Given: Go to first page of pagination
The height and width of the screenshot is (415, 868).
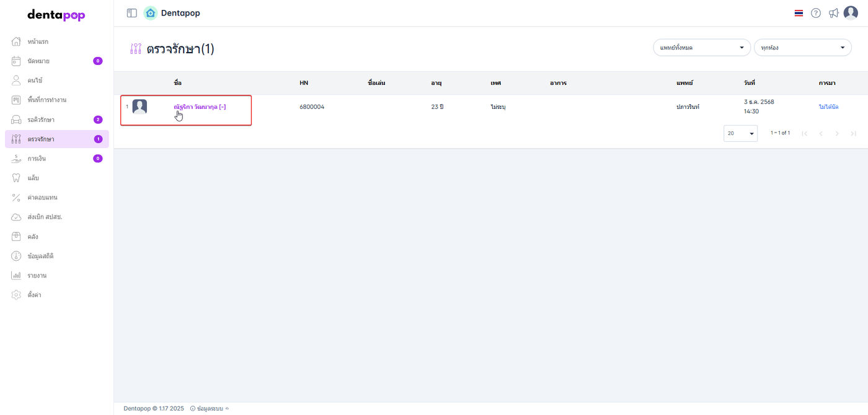Looking at the screenshot, I should (805, 133).
